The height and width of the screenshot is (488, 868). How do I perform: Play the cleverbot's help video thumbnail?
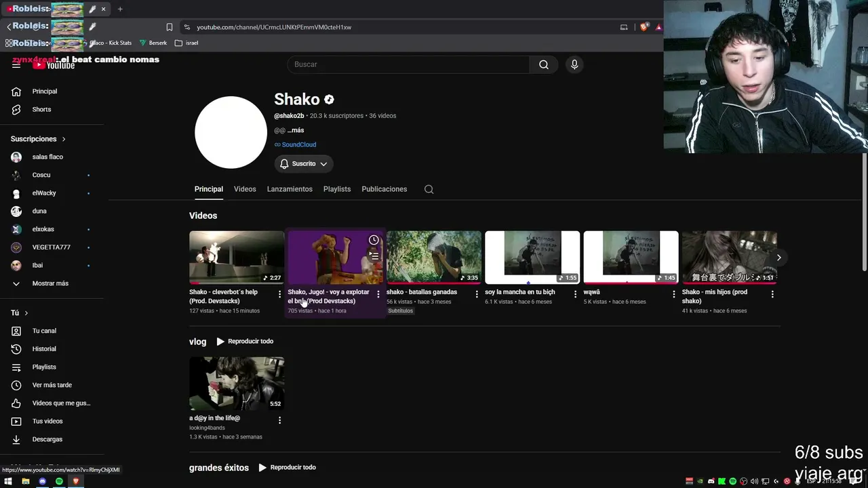[x=237, y=258]
